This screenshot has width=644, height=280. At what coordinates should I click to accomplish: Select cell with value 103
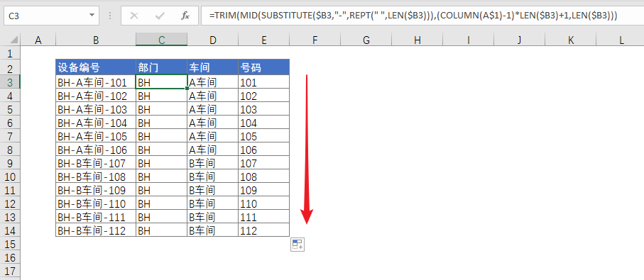263,109
